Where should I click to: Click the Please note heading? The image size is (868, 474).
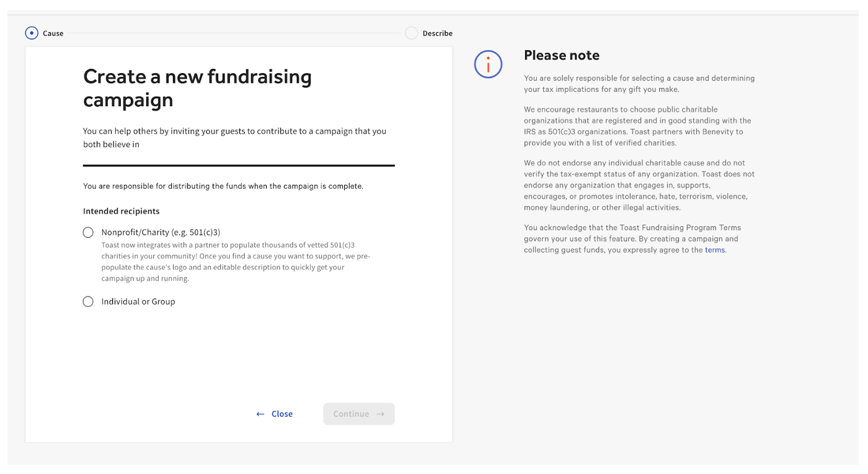561,55
